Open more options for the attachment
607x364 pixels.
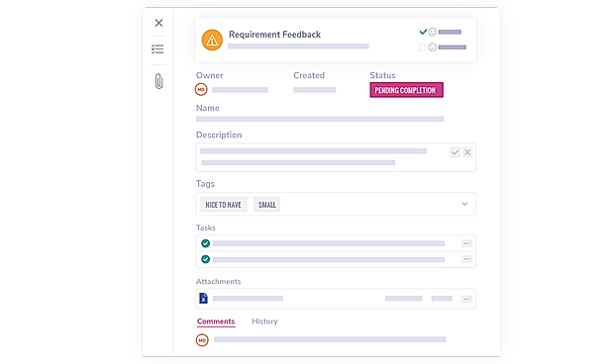click(466, 299)
